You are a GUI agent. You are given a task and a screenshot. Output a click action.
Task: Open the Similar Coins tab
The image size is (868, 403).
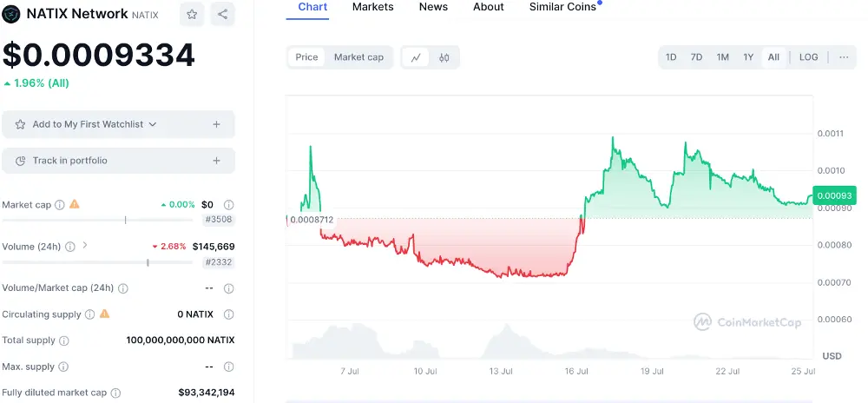click(x=563, y=7)
